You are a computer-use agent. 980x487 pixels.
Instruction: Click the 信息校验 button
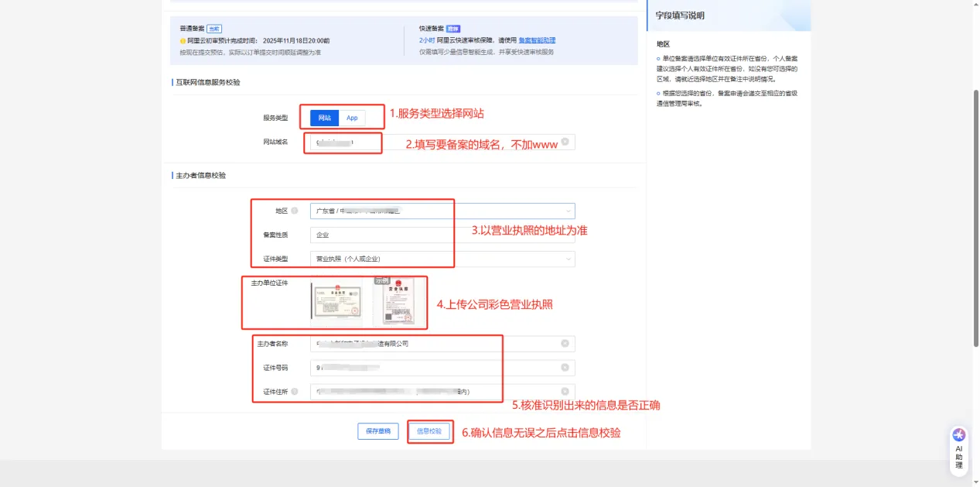point(429,431)
